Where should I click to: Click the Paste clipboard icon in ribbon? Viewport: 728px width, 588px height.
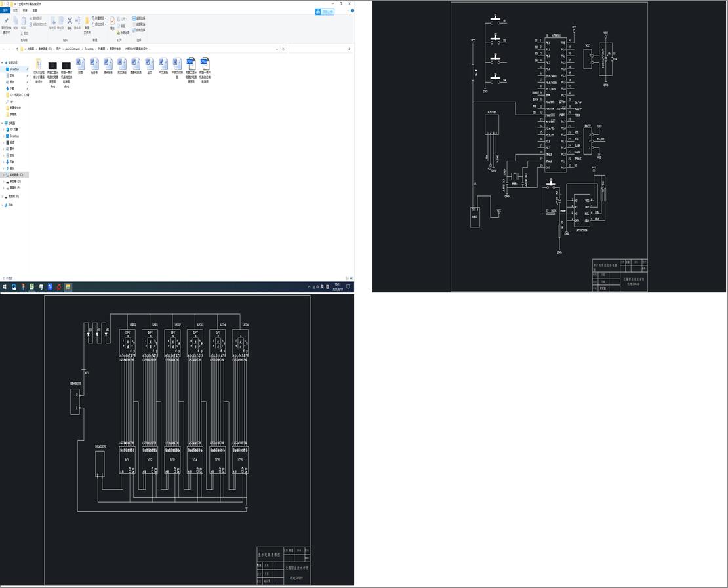point(24,22)
